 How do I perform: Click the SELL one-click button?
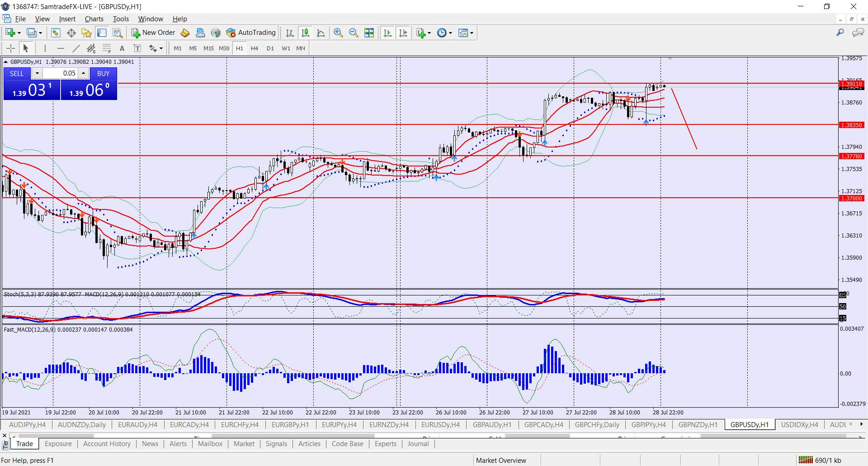[x=17, y=73]
